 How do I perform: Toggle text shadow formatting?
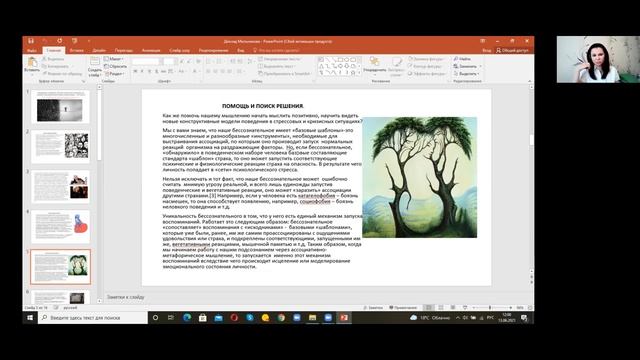pyautogui.click(x=156, y=71)
